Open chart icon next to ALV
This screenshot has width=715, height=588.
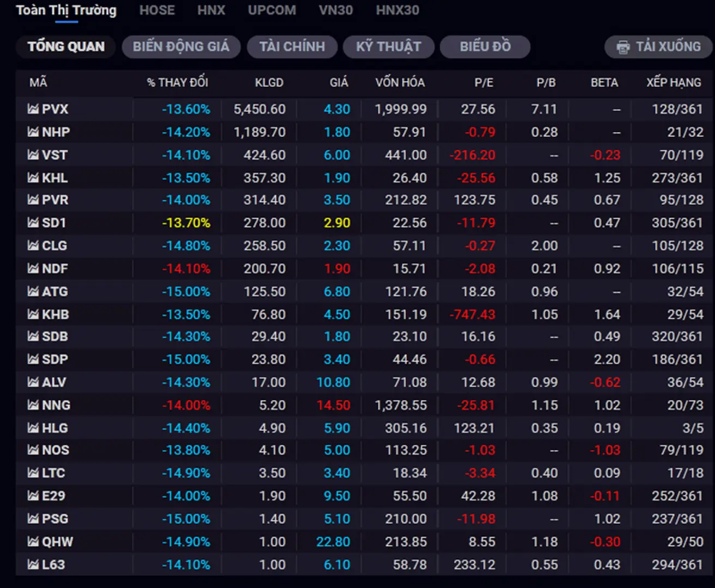click(x=33, y=382)
